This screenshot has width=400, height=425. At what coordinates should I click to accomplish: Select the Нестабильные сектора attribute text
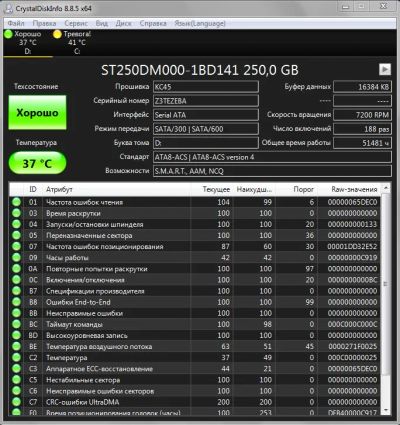click(83, 380)
